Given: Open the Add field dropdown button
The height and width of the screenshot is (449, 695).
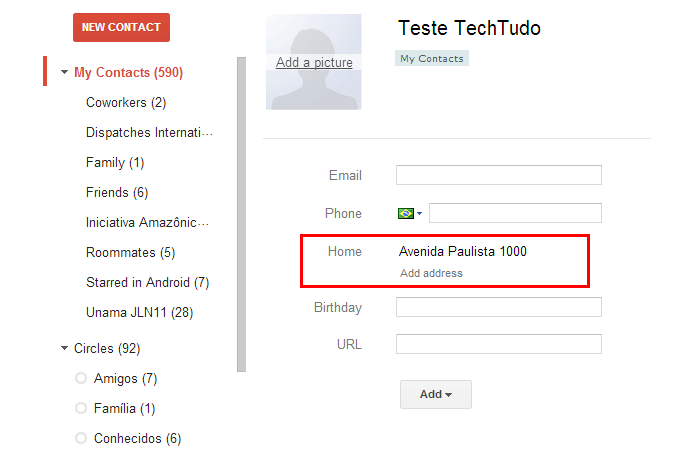Looking at the screenshot, I should pos(436,394).
